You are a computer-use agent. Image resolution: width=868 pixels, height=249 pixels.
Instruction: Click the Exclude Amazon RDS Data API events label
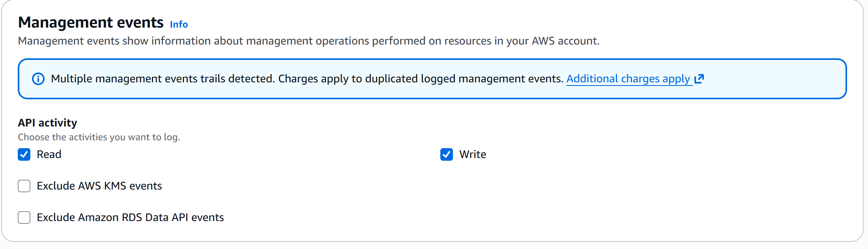coord(130,217)
